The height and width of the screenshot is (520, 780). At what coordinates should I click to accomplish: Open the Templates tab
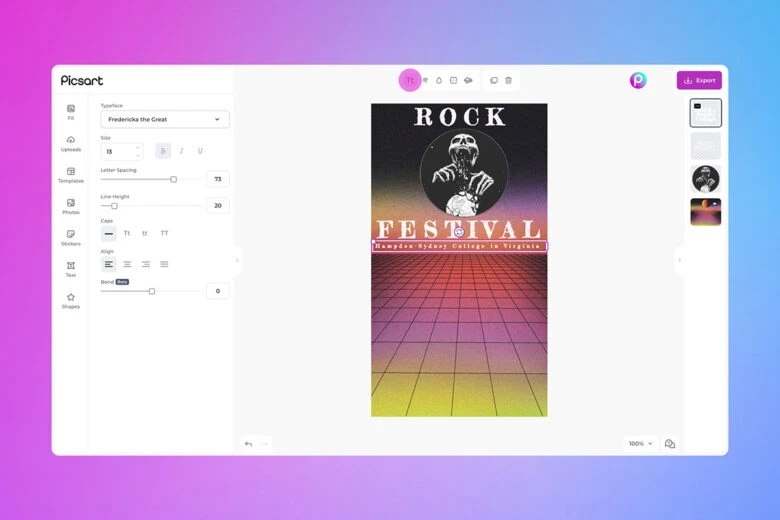pos(71,174)
